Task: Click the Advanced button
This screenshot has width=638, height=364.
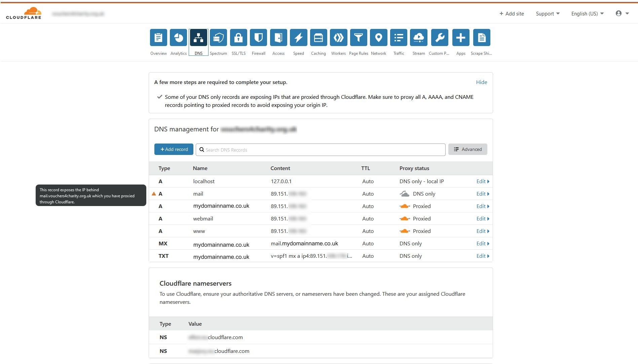Action: 467,149
